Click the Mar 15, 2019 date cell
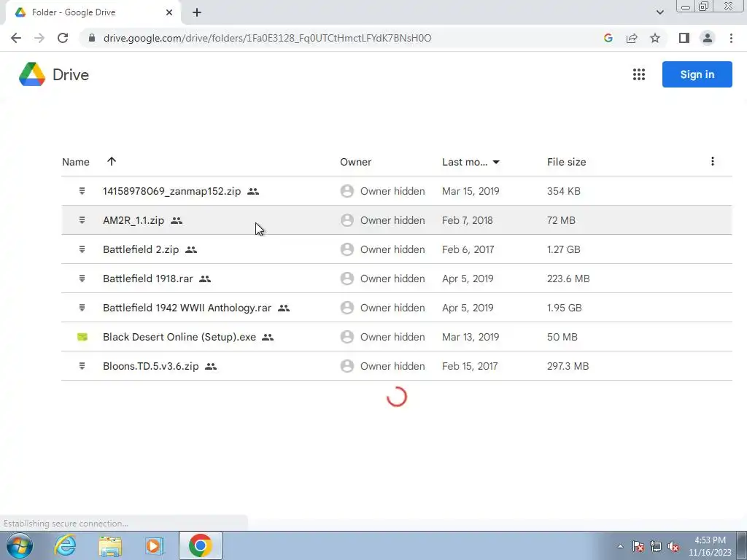The width and height of the screenshot is (747, 560). [471, 191]
